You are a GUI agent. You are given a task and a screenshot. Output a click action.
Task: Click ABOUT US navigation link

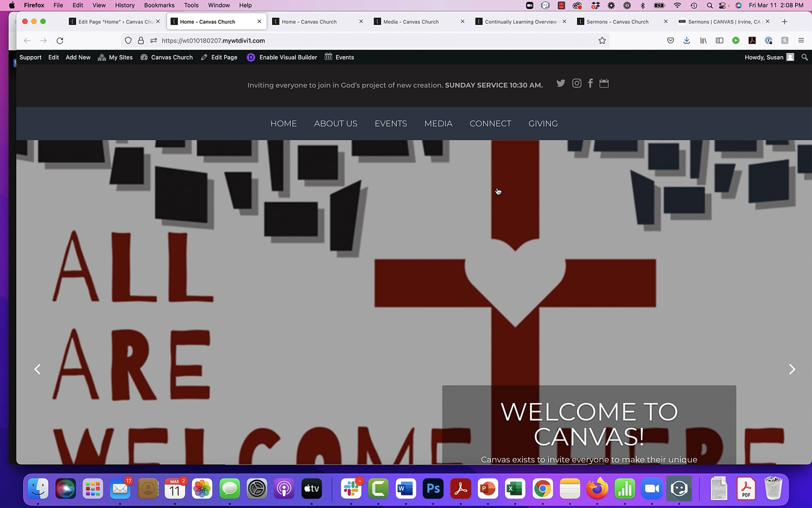coord(335,124)
